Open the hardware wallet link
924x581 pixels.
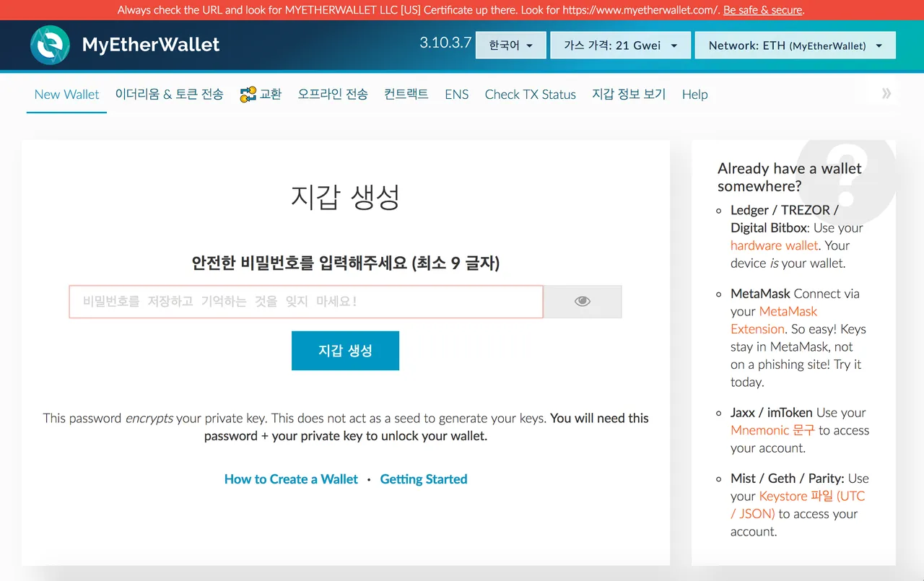click(775, 245)
